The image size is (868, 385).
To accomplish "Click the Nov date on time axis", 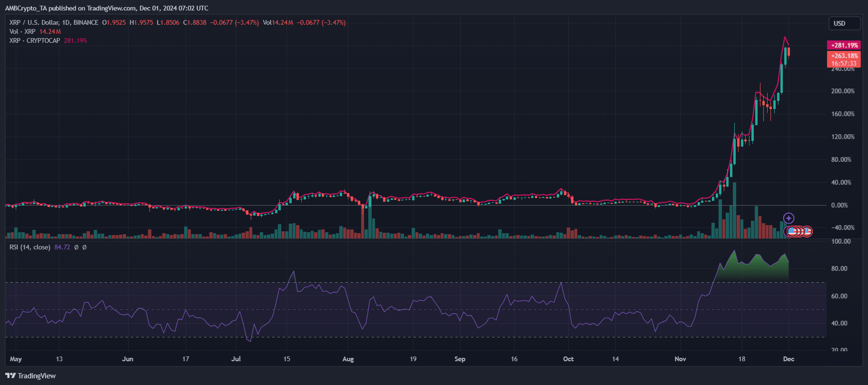I will [x=680, y=359].
